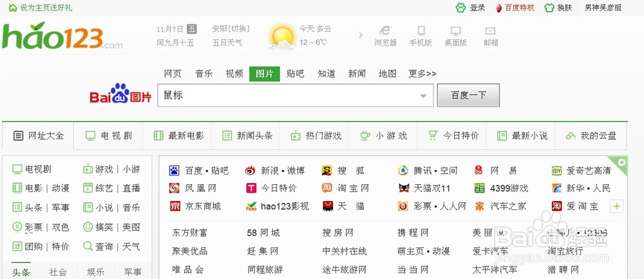
Task: Click the iQIYI icon beside 爱奇艺高清
Action: 556,171
